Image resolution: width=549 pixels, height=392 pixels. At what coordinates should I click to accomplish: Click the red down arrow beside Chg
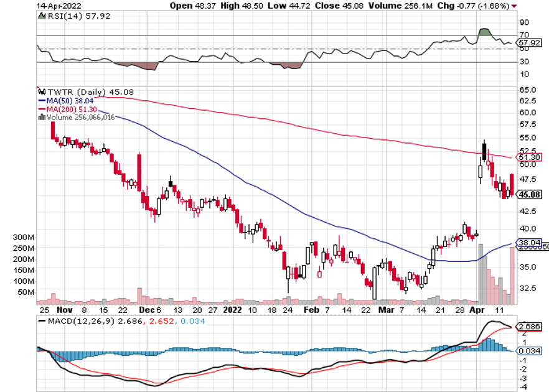[514, 6]
